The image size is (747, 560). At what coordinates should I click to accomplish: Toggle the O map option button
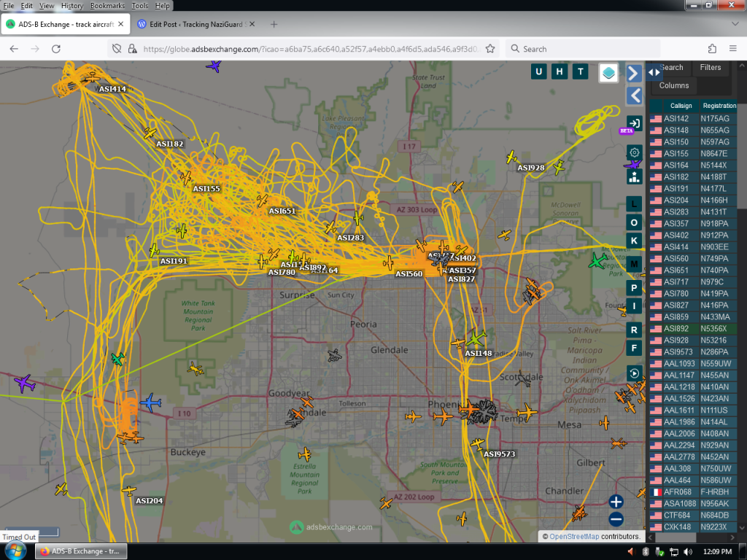pyautogui.click(x=634, y=222)
